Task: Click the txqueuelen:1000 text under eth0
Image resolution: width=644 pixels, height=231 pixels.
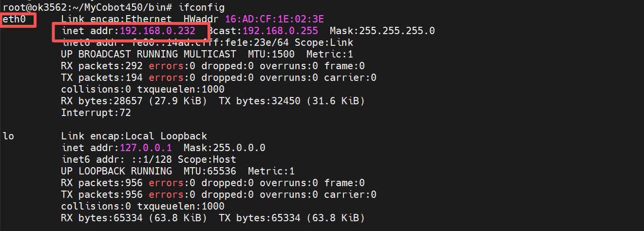Action: tap(181, 90)
